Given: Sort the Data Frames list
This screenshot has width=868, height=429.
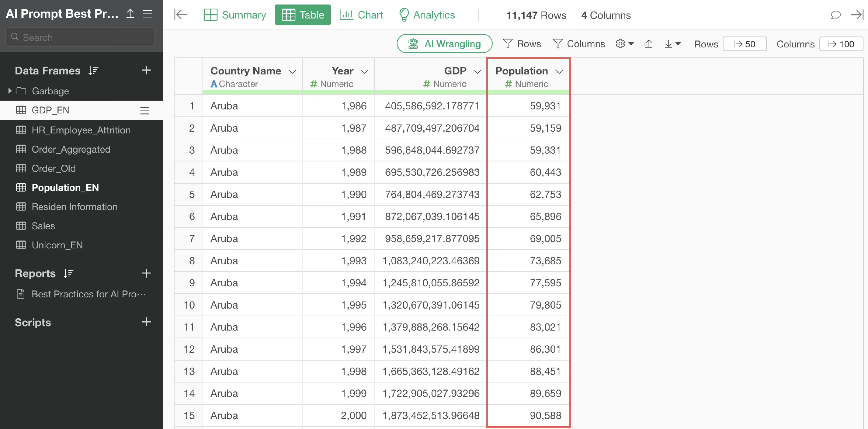Looking at the screenshot, I should click(93, 71).
